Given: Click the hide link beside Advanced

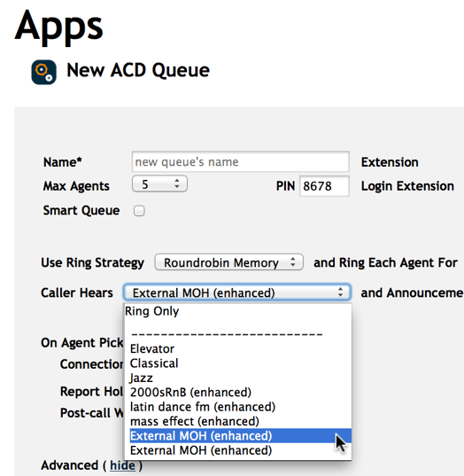Looking at the screenshot, I should 122,465.
